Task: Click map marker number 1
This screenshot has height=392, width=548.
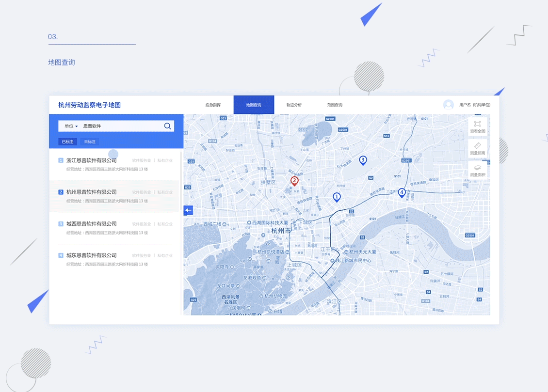Action: coord(337,197)
